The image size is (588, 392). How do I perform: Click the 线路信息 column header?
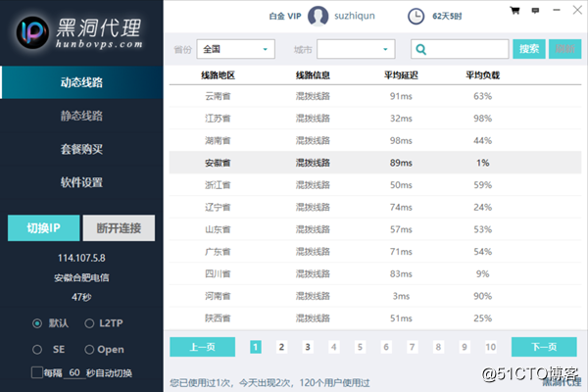[x=313, y=75]
